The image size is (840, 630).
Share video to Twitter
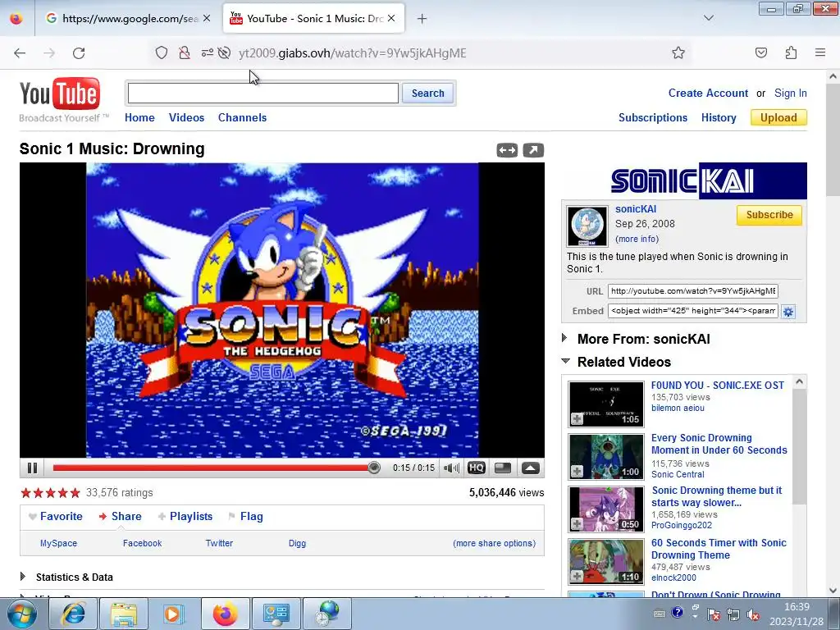[219, 543]
